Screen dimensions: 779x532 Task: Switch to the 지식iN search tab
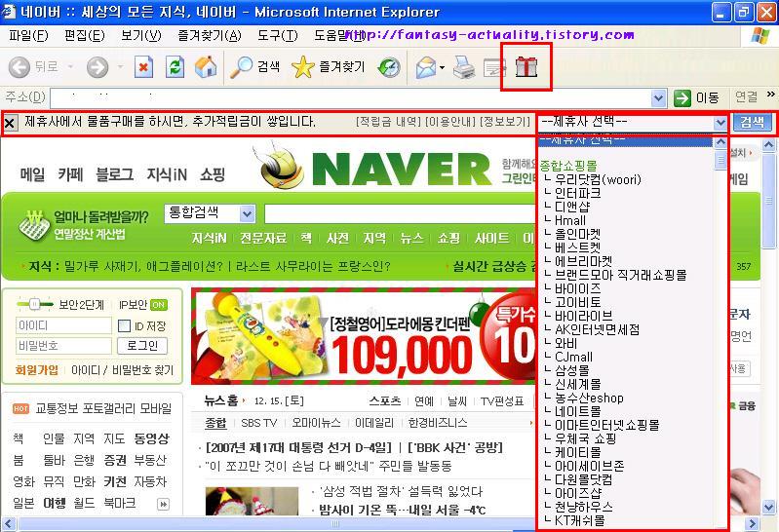pyautogui.click(x=209, y=239)
